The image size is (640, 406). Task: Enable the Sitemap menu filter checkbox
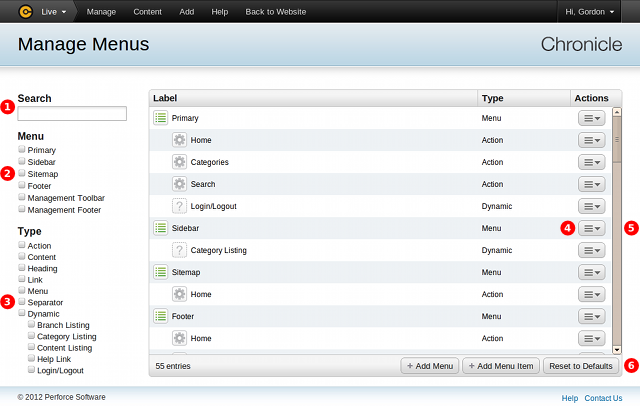pyautogui.click(x=22, y=174)
